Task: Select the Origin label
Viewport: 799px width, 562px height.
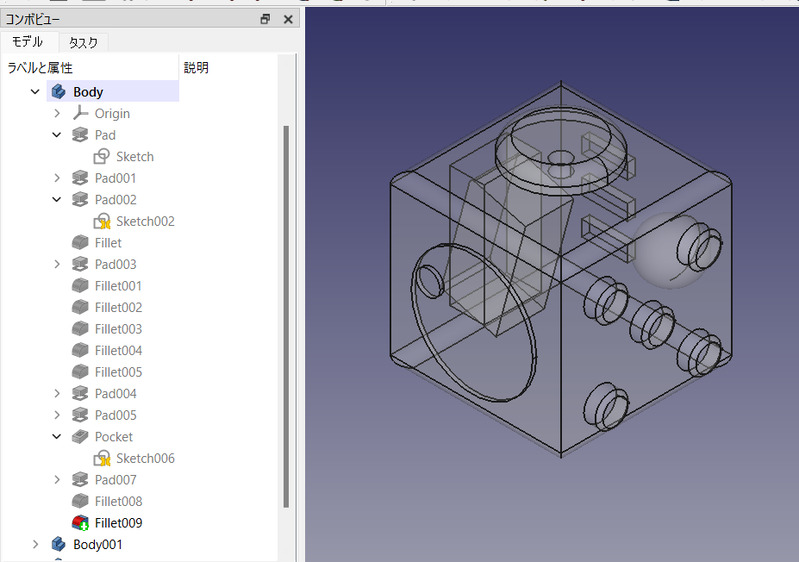Action: tap(112, 113)
